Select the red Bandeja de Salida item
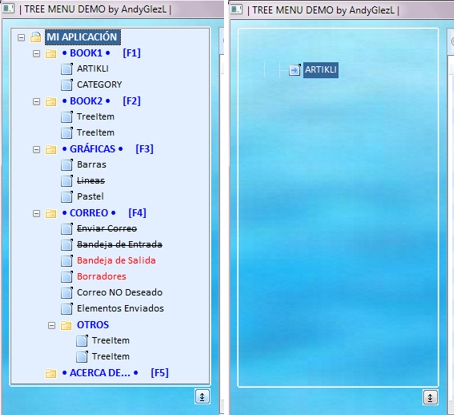Screen dimensions: 454x415 pos(116,260)
